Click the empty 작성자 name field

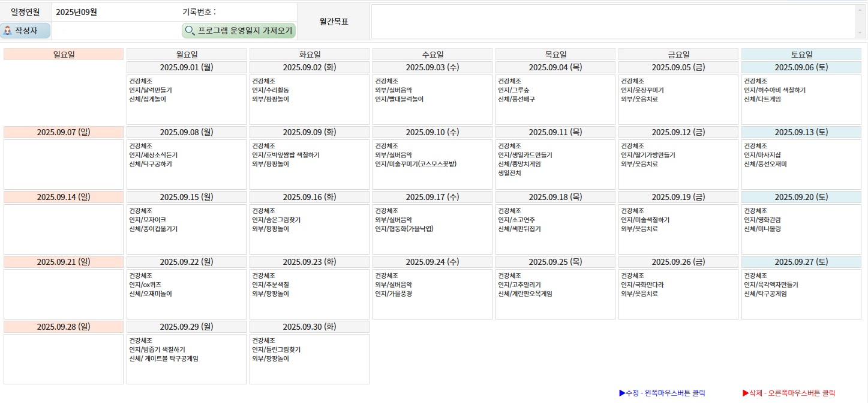coord(114,30)
